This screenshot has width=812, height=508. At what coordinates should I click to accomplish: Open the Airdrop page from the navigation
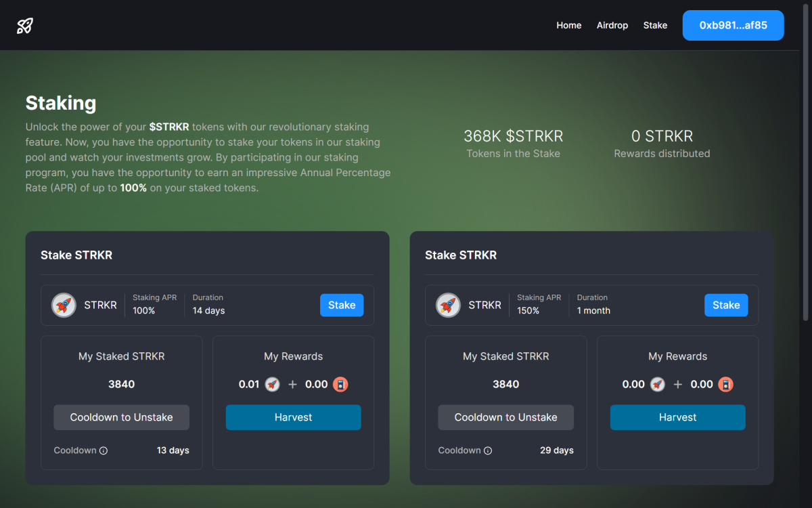612,25
